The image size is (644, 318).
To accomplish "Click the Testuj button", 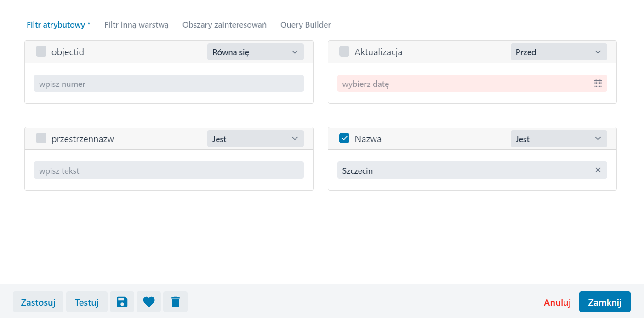I will 87,302.
